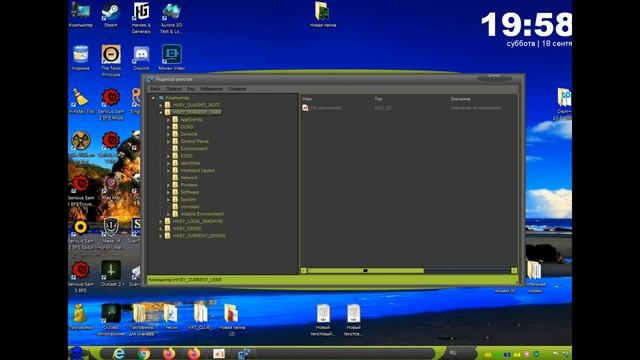Open the Компьютер desktop icon
Viewport: 640px width, 360px height.
tap(80, 15)
